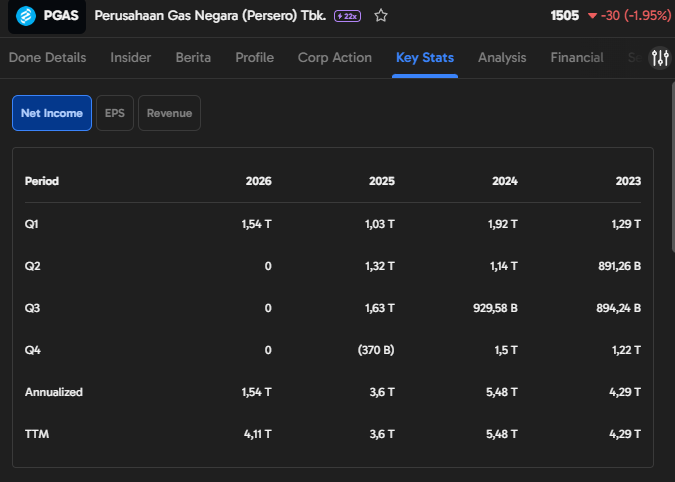
Task: Select the Net Income button
Action: pyautogui.click(x=52, y=113)
